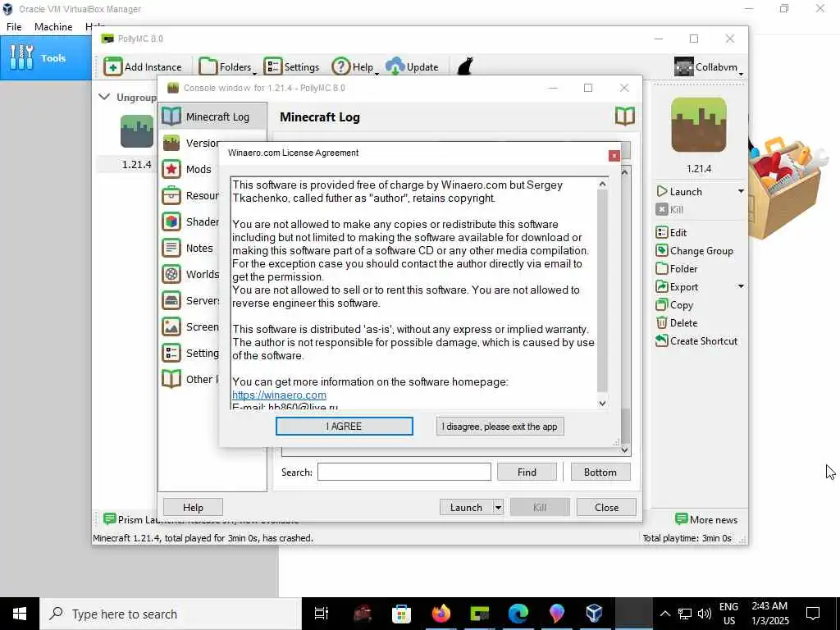Click the Bottom button

click(x=600, y=472)
